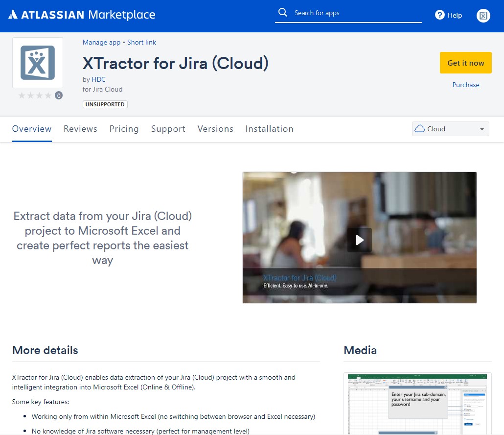Open the Help question mark icon
This screenshot has width=504, height=435.
click(440, 15)
